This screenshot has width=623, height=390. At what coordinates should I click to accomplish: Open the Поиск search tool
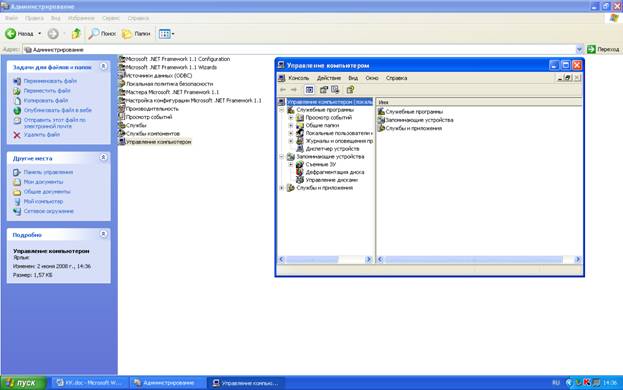tap(102, 34)
